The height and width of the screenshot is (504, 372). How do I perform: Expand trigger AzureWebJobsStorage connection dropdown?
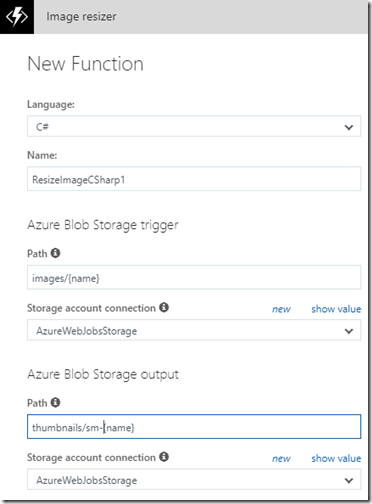194,330
